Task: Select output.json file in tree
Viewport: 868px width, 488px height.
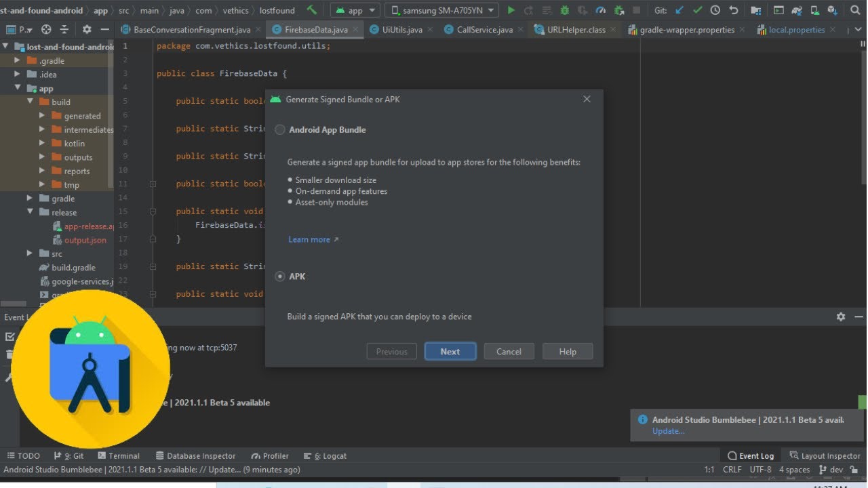Action: (85, 240)
